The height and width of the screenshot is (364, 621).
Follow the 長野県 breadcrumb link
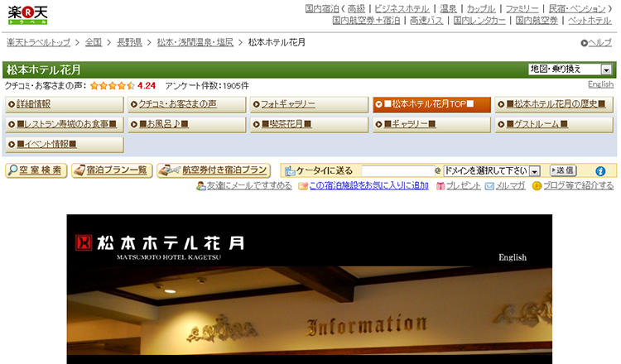129,42
